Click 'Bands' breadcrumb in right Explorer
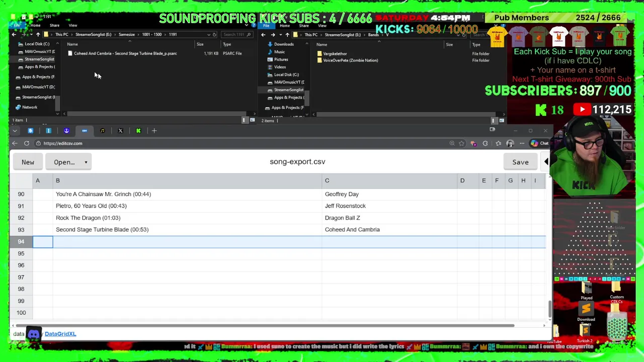This screenshot has width=644, height=362. point(373,35)
